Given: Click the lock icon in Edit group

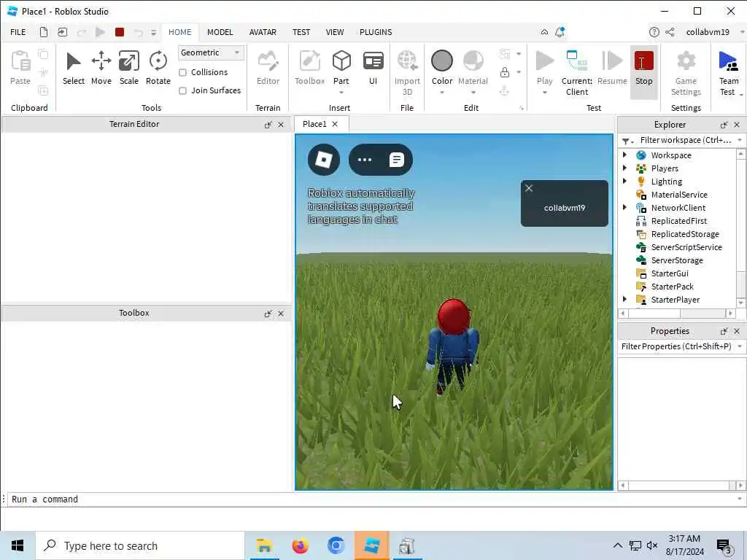Looking at the screenshot, I should point(505,72).
